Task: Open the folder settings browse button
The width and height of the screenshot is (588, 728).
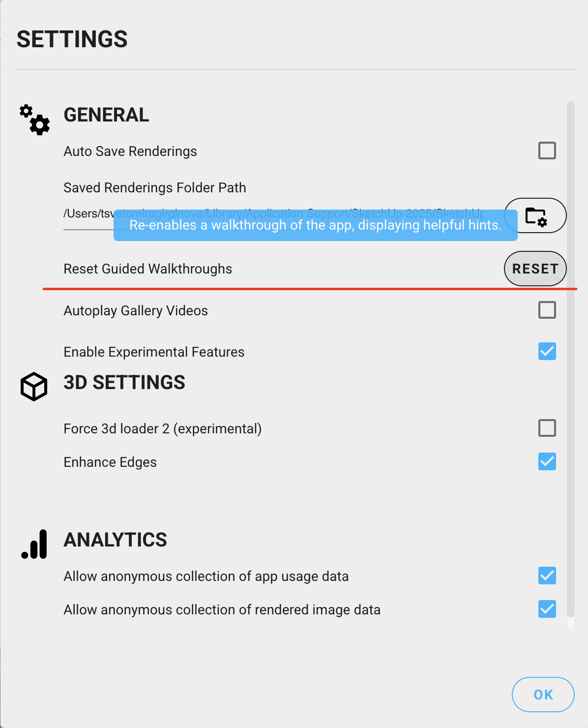Action: (x=535, y=215)
